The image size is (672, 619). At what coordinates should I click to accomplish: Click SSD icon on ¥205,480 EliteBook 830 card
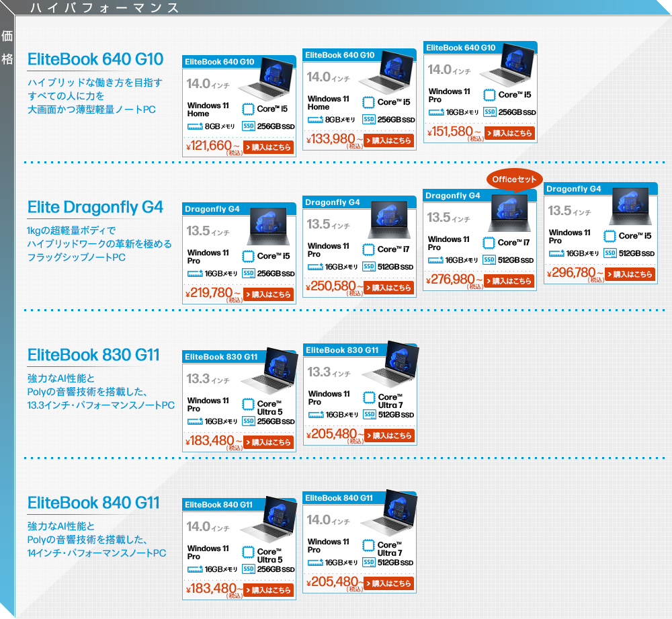coord(370,414)
